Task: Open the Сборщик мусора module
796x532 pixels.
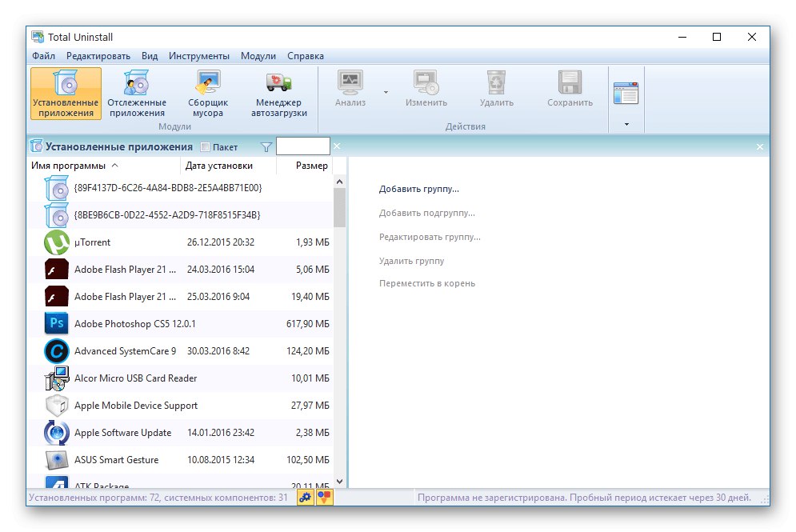Action: tap(207, 90)
